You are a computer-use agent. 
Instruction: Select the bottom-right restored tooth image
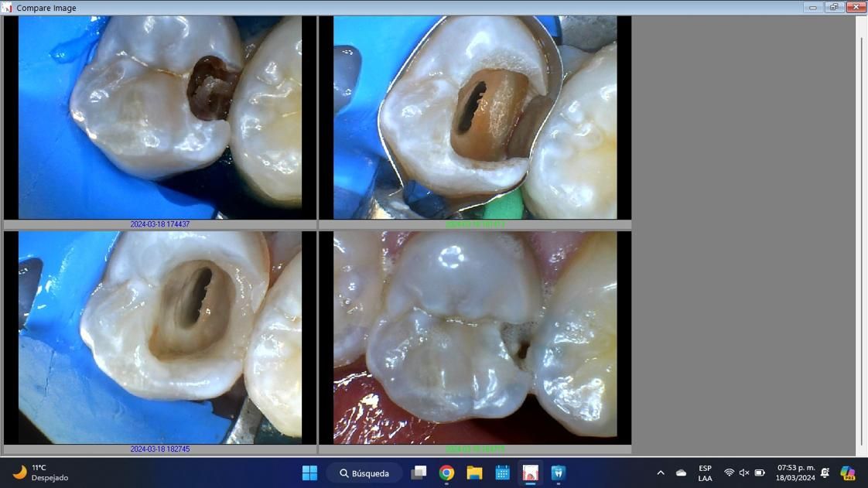coord(475,337)
